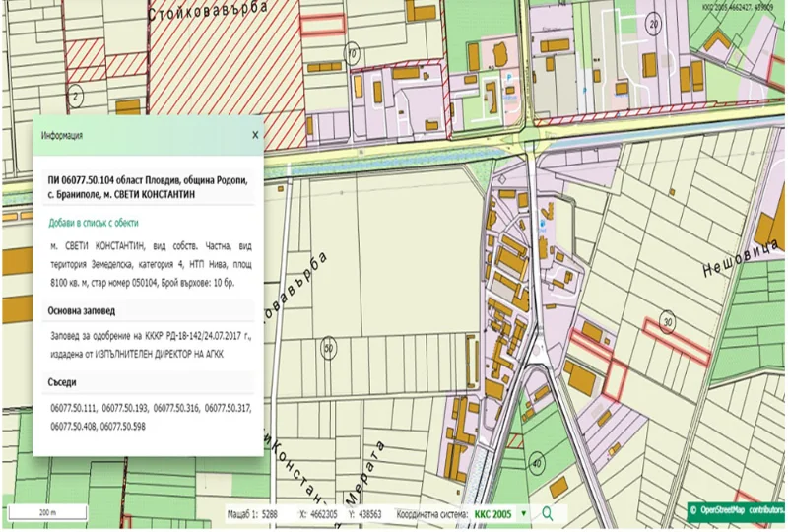The width and height of the screenshot is (788, 532).
Task: Select the circled block marker 10
Action: [x=352, y=54]
